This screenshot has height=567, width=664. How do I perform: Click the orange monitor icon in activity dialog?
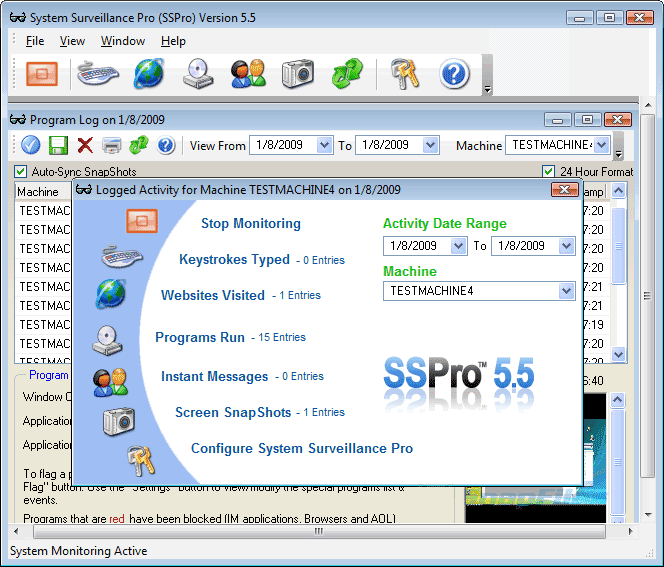tap(142, 221)
